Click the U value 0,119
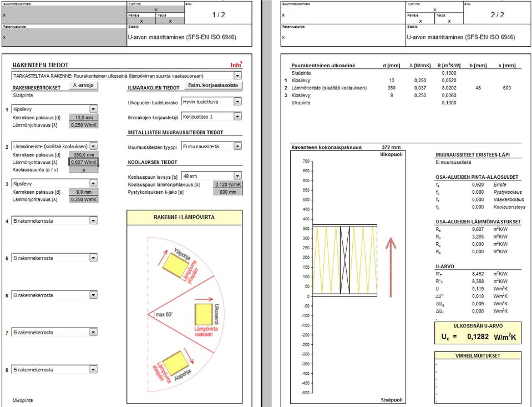The height and width of the screenshot is (407, 532). tap(478, 289)
